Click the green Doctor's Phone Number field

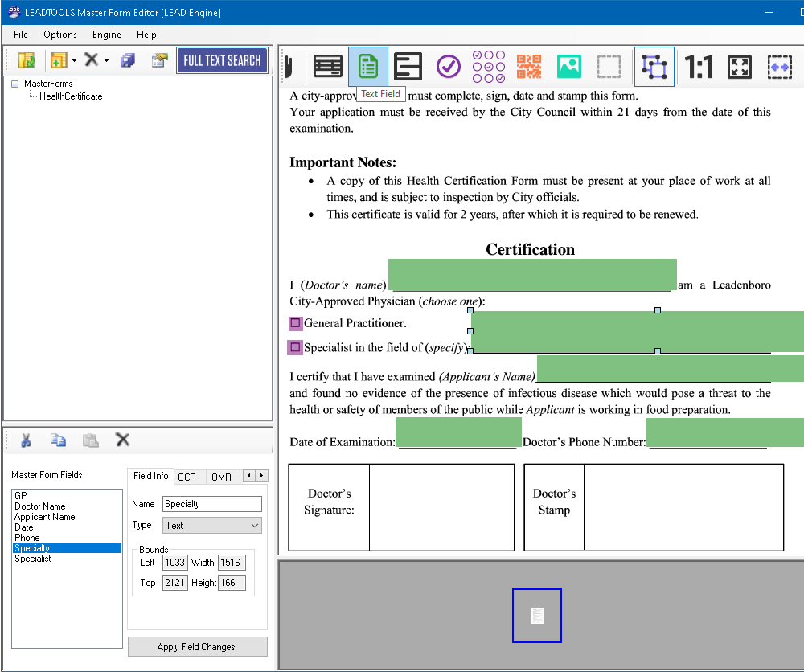(725, 432)
